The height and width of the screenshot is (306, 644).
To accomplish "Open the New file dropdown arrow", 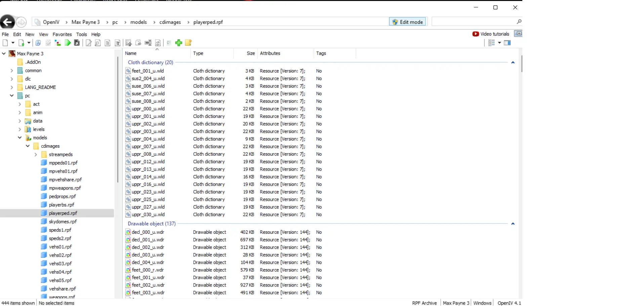I will (x=13, y=43).
